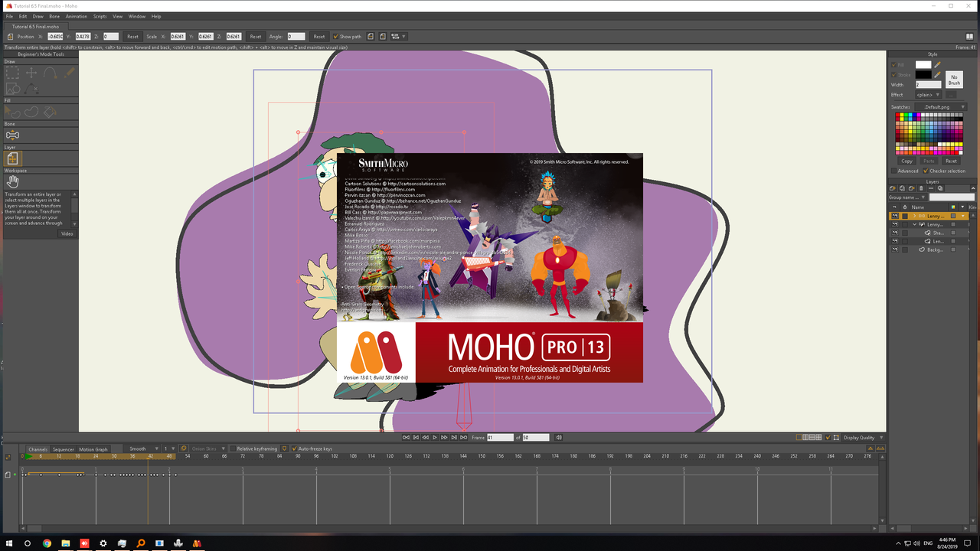The width and height of the screenshot is (980, 551).
Task: Open the Draw menu
Action: 38,16
